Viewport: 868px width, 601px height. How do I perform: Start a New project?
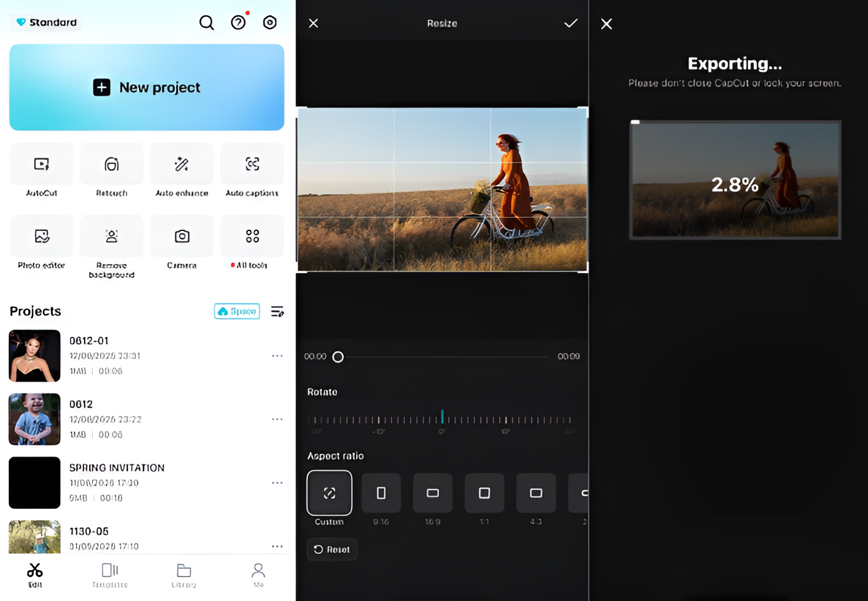click(x=146, y=87)
